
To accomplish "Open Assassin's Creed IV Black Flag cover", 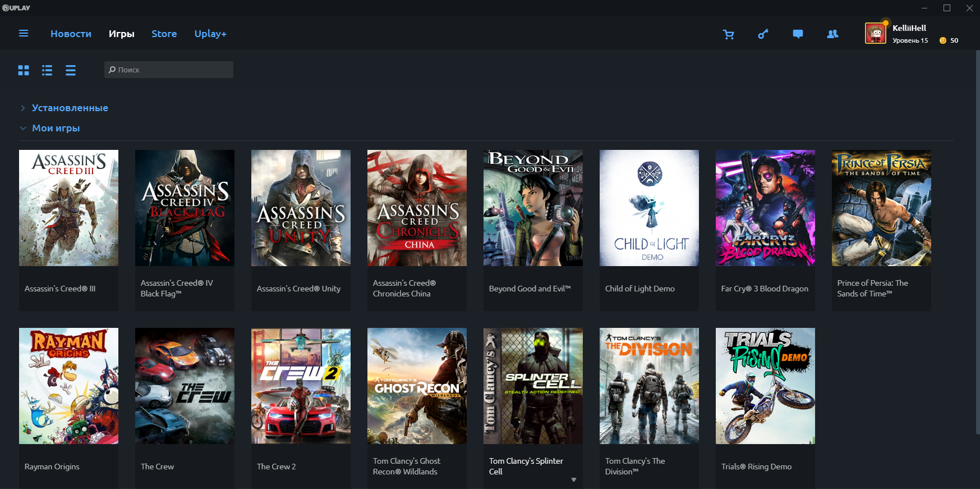I will tap(185, 208).
